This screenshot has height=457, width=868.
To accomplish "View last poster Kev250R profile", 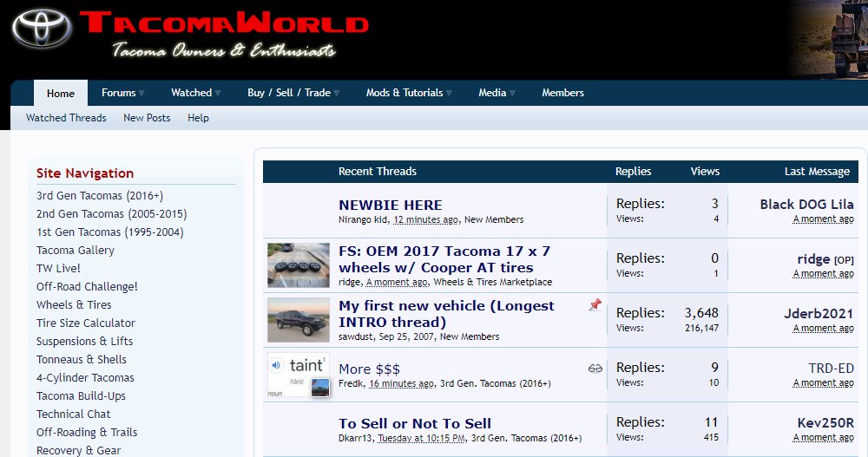I will (825, 422).
